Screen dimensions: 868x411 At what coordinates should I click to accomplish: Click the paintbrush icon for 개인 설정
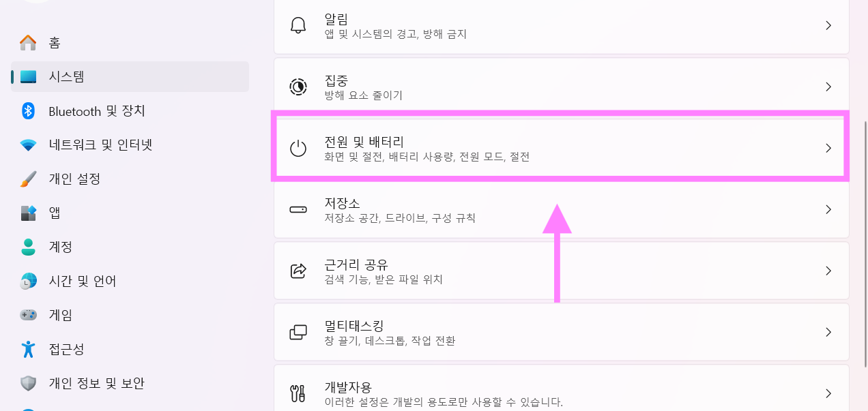pyautogui.click(x=27, y=179)
